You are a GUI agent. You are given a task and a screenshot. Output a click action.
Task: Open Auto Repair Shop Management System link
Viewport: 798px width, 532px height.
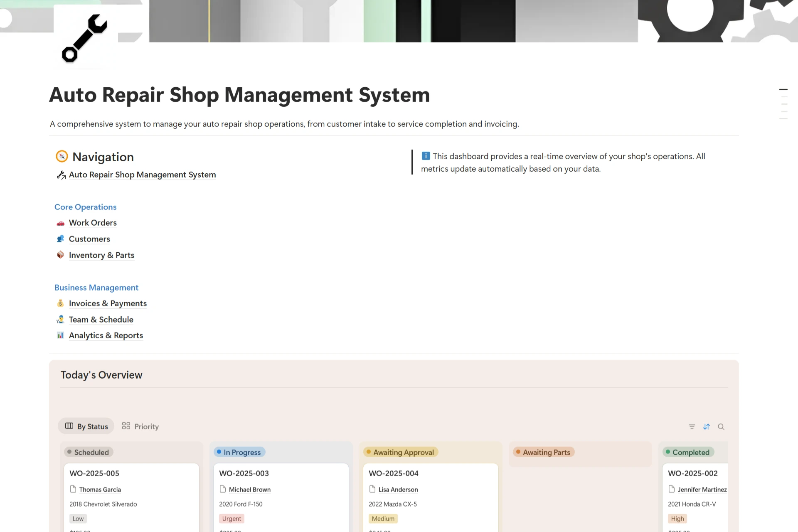click(142, 175)
